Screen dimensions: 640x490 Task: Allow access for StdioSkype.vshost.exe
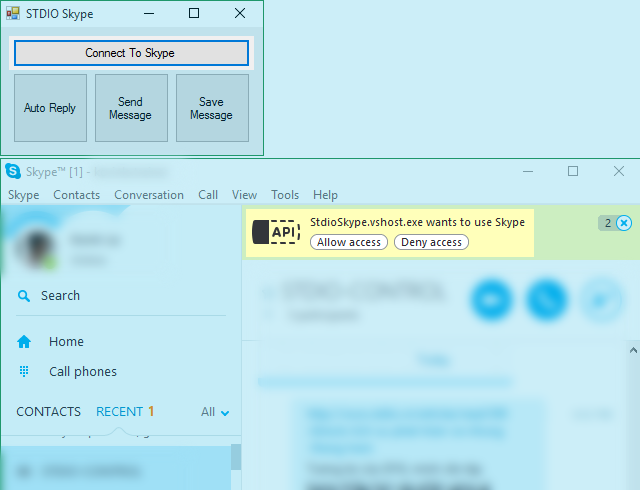pos(349,242)
